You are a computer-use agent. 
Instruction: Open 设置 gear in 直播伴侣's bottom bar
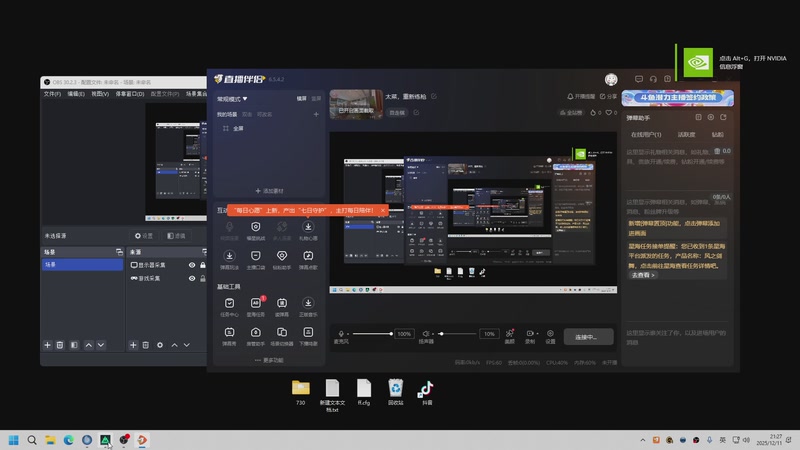click(550, 336)
